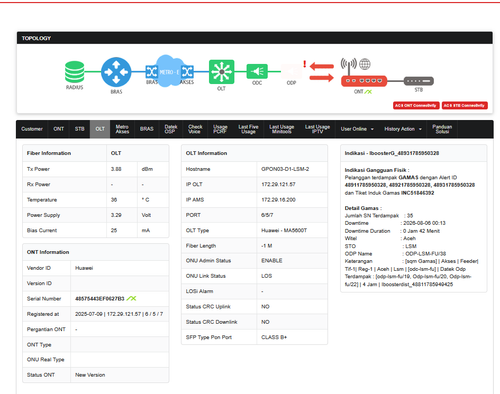The image size is (500, 394).
Task: Click the red exclamation alert mark
Action: click(305, 64)
